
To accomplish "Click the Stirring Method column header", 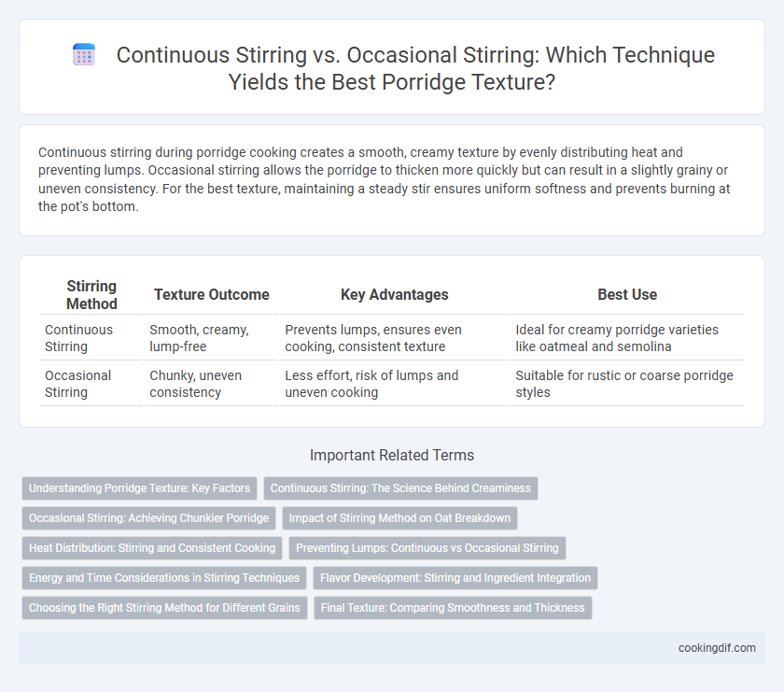I will (91, 295).
